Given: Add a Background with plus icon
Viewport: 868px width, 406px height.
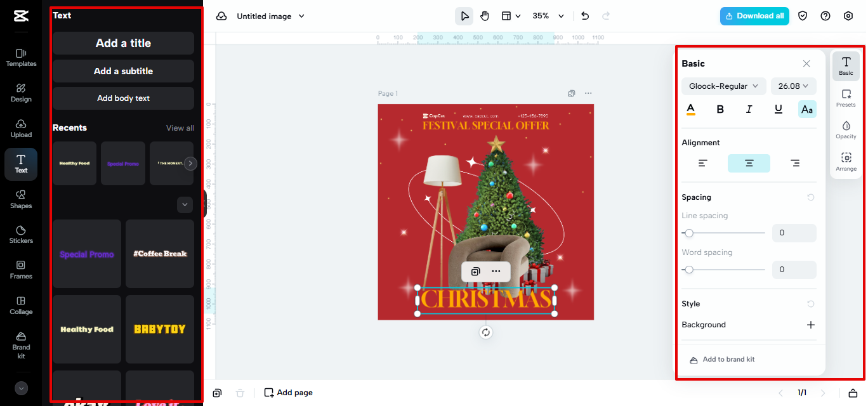Looking at the screenshot, I should pyautogui.click(x=811, y=325).
